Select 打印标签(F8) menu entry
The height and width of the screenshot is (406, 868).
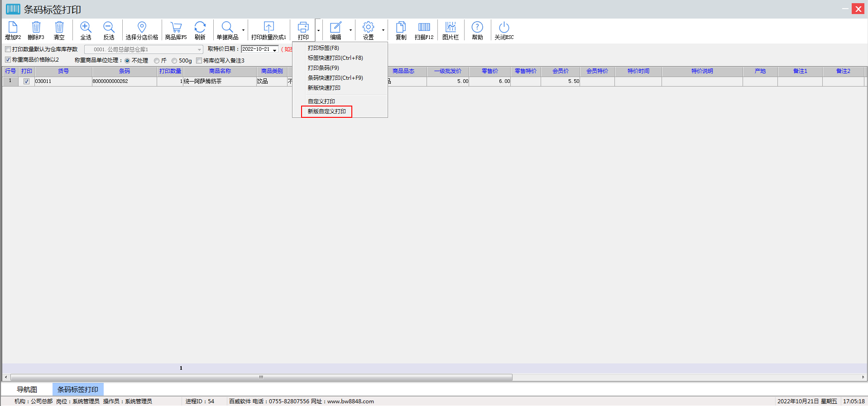(x=323, y=48)
